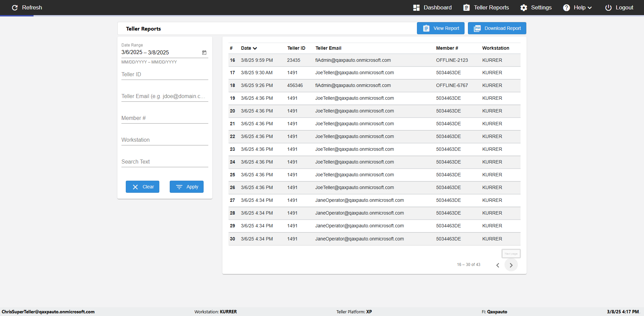Click the Download Report PDF button
The height and width of the screenshot is (316, 644).
(497, 28)
